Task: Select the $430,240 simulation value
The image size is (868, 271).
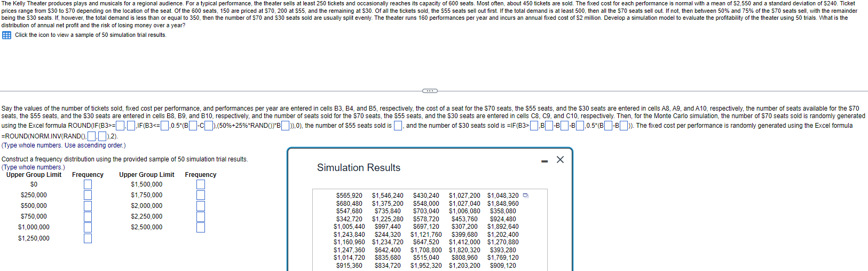Action: [426, 196]
